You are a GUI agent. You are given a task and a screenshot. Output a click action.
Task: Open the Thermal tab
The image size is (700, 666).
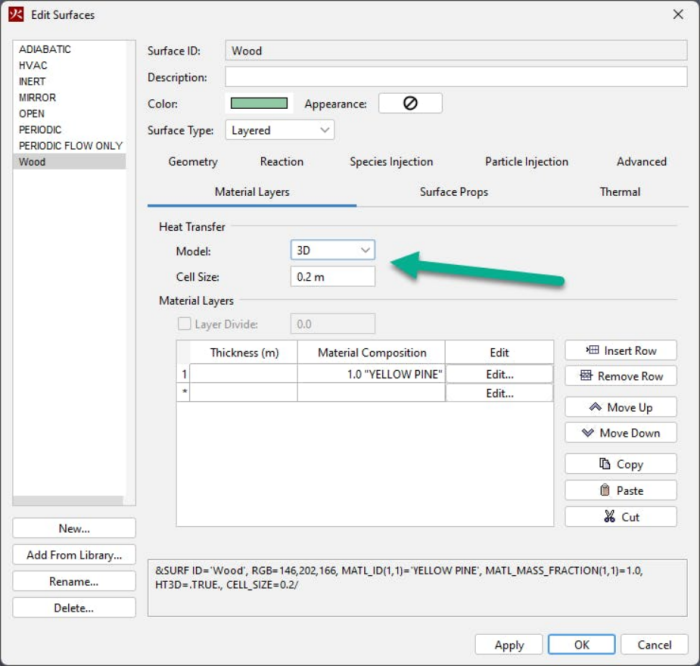(620, 192)
